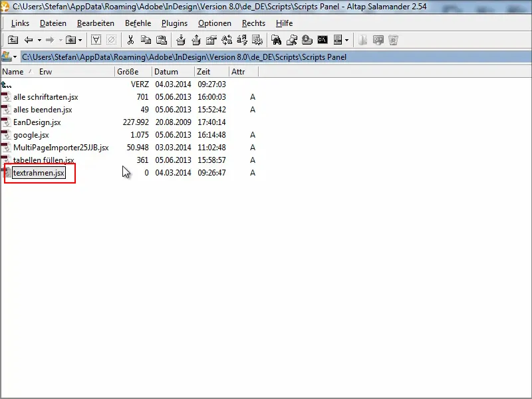The width and height of the screenshot is (532, 399).
Task: Sort by the Attr column header
Action: click(x=244, y=72)
